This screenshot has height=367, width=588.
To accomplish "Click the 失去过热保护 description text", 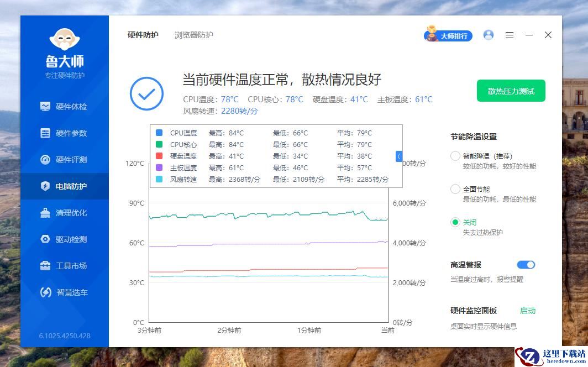I will coord(482,233).
